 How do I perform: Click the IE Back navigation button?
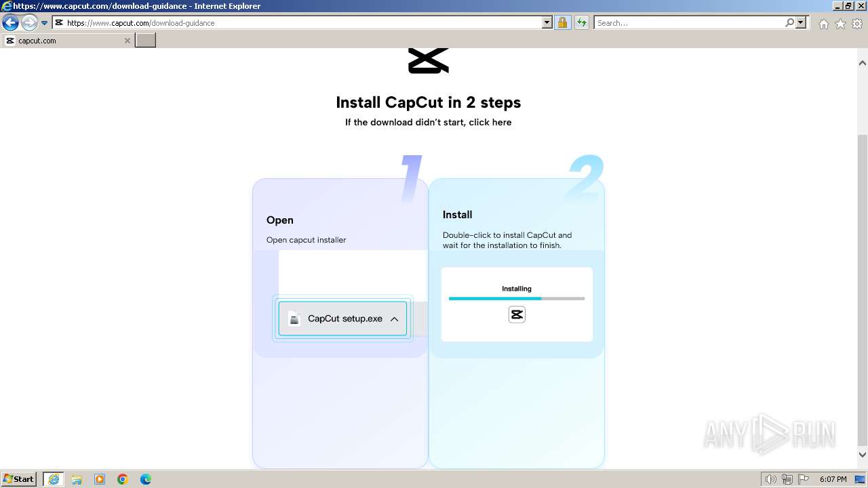(x=10, y=23)
